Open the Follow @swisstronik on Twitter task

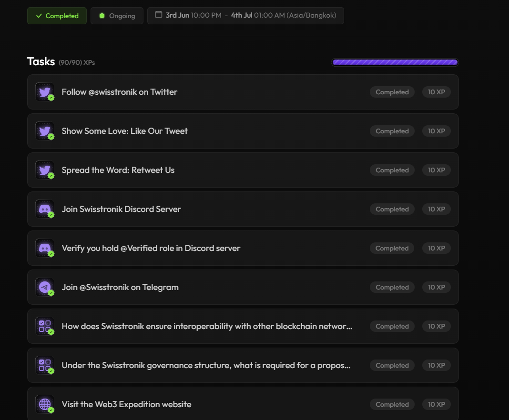(x=119, y=92)
